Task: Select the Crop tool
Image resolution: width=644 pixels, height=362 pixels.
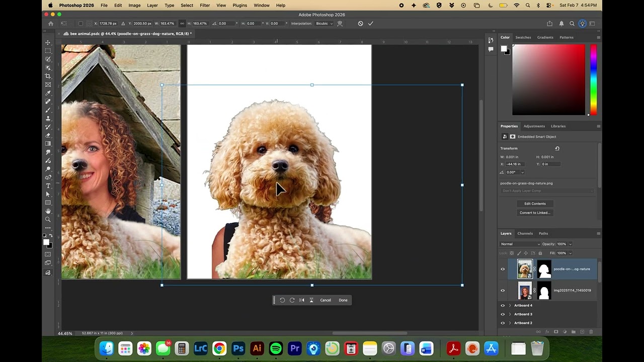Action: pyautogui.click(x=48, y=76)
